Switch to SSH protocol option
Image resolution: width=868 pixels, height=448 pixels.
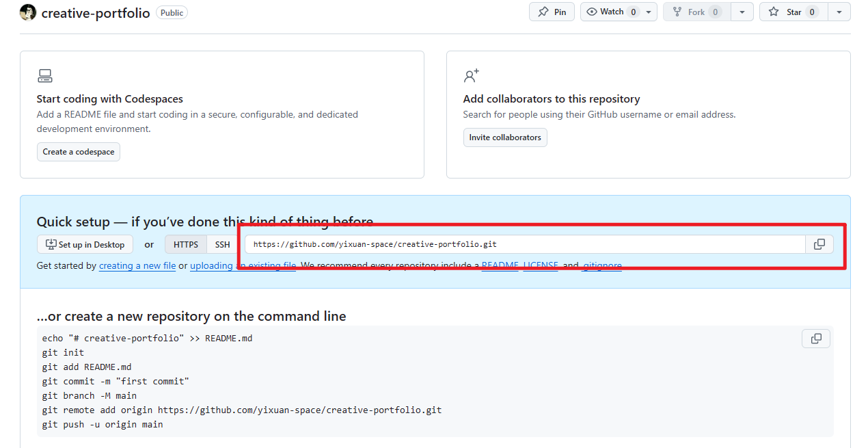pos(223,244)
